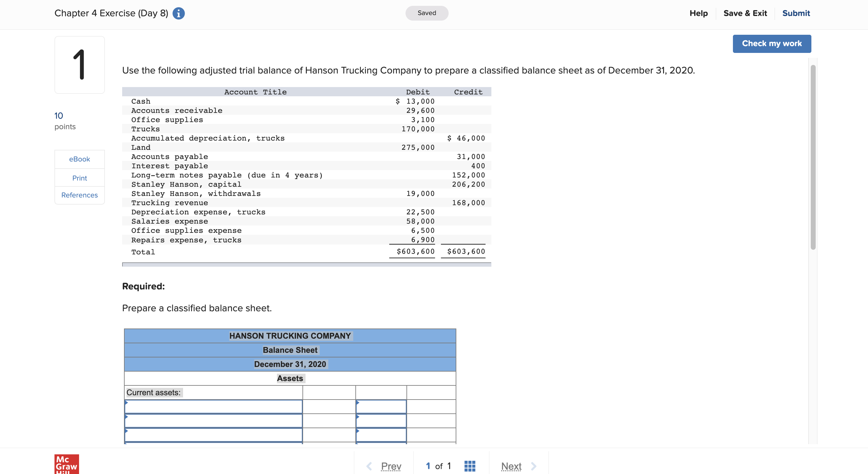Open the References link
Screen dimensions: 868x474
[x=79, y=195]
